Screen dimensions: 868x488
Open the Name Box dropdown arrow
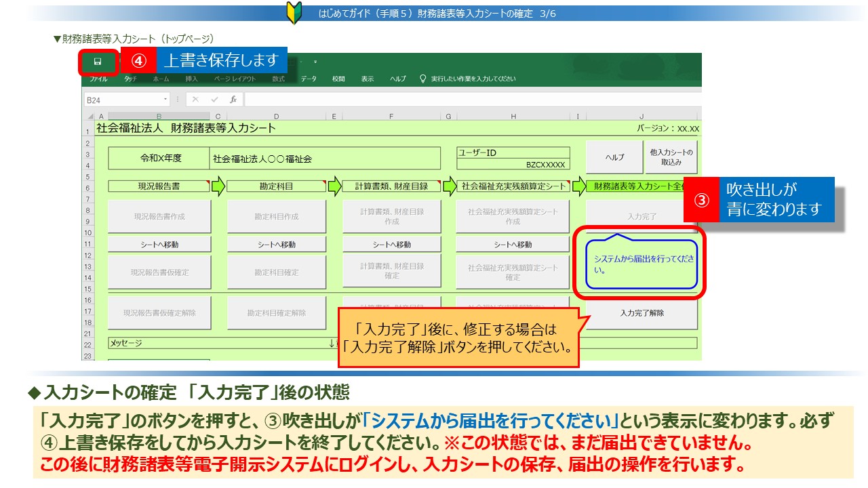pos(165,99)
